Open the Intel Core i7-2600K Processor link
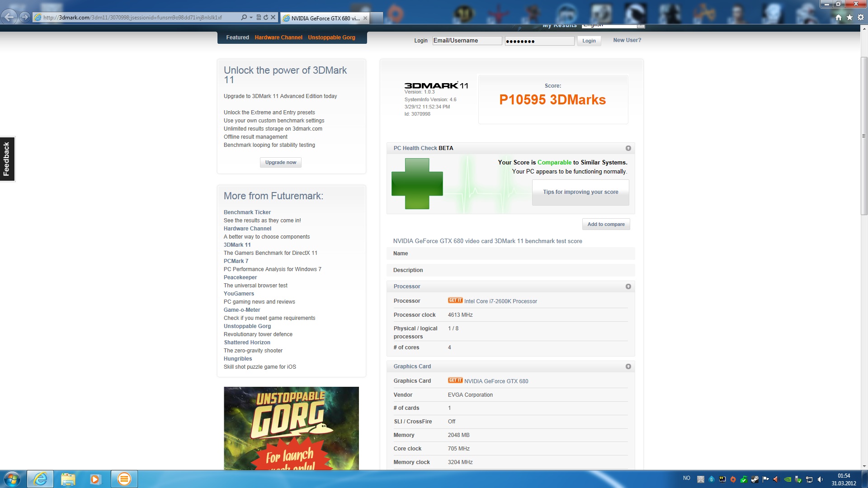 point(500,301)
